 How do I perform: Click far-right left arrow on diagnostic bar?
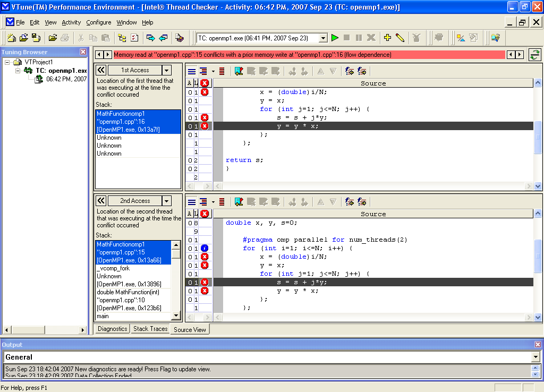[x=511, y=55]
